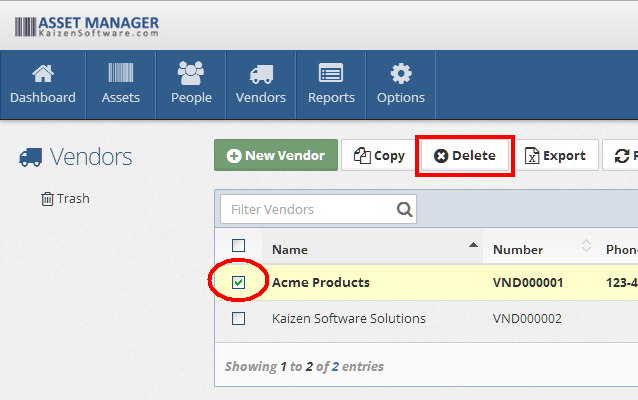Sort by Name column header
The width and height of the screenshot is (638, 400).
(x=290, y=250)
